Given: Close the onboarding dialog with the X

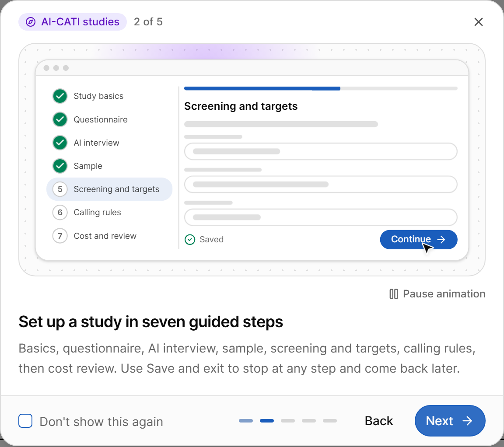Looking at the screenshot, I should tap(478, 22).
